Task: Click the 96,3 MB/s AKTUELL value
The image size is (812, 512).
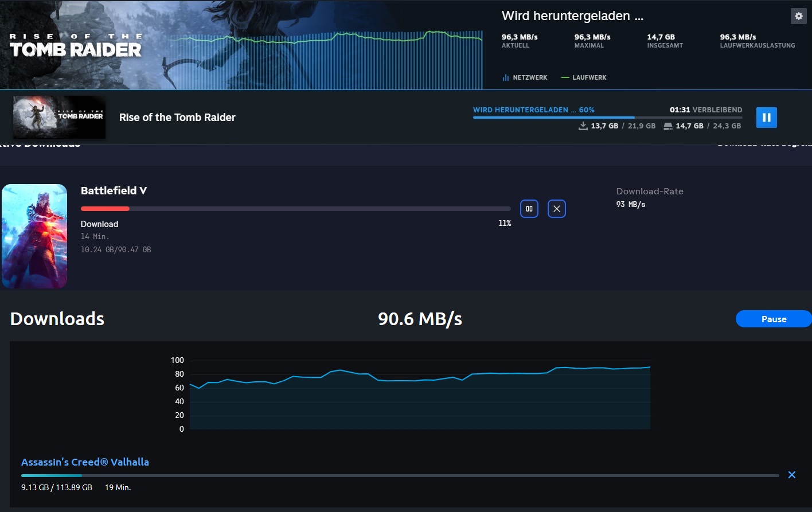Action: coord(520,37)
